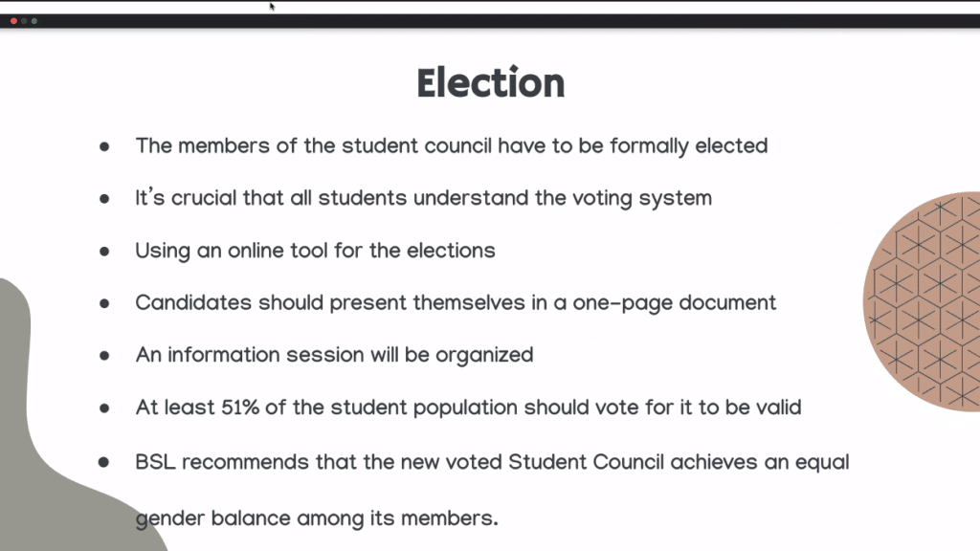980x551 pixels.
Task: Select the "Election" slide title
Action: [x=490, y=84]
